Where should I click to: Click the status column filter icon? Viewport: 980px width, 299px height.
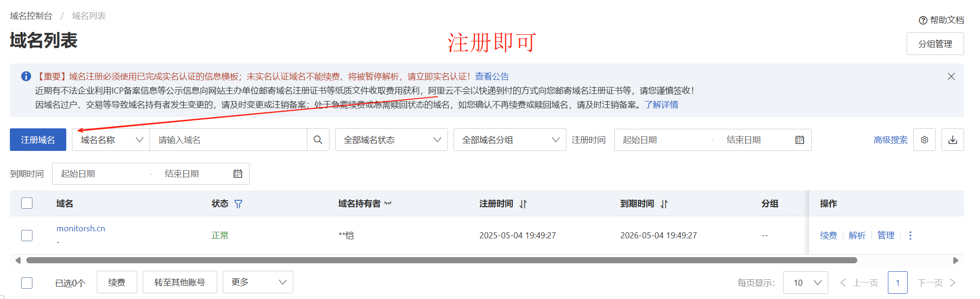pyautogui.click(x=238, y=204)
